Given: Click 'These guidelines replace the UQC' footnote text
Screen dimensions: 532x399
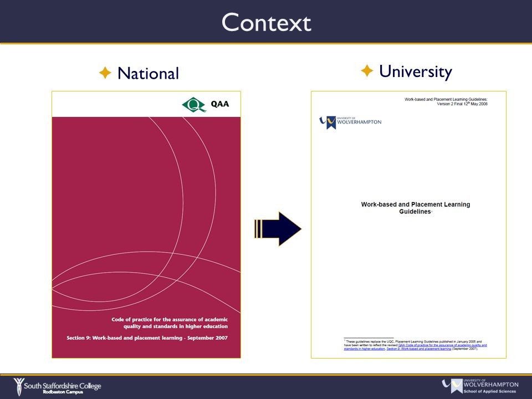Looking at the screenshot, I should 370,342.
